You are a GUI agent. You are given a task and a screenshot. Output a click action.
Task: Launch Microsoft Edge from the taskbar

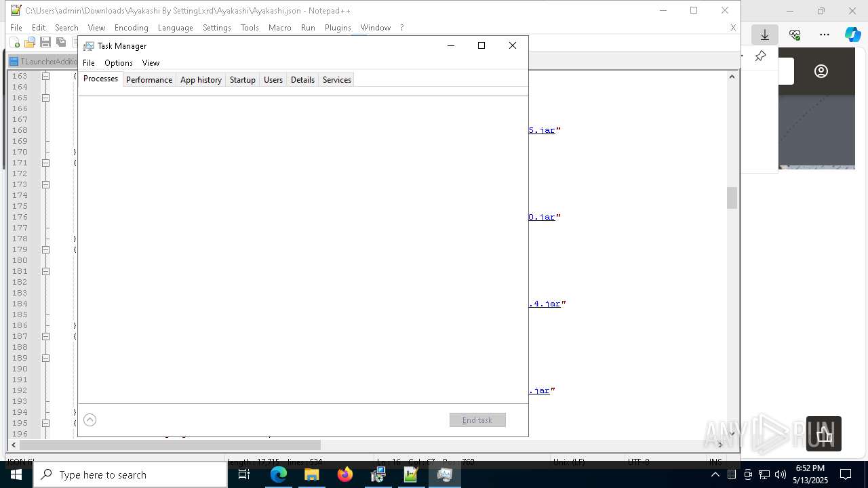coord(279,474)
